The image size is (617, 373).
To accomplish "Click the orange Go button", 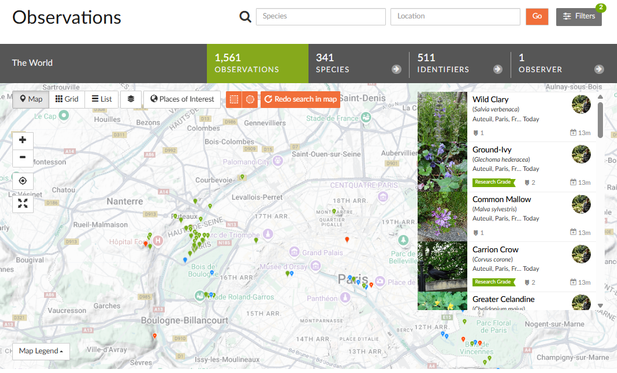I will 537,17.
